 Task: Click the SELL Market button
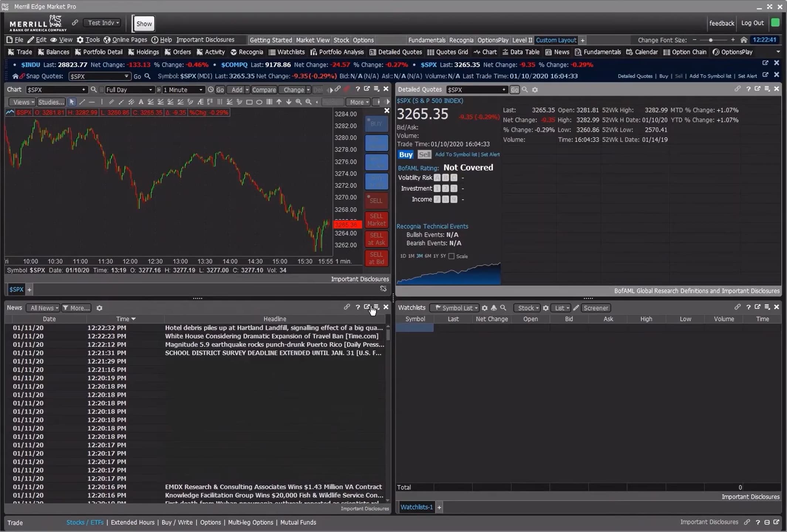377,220
